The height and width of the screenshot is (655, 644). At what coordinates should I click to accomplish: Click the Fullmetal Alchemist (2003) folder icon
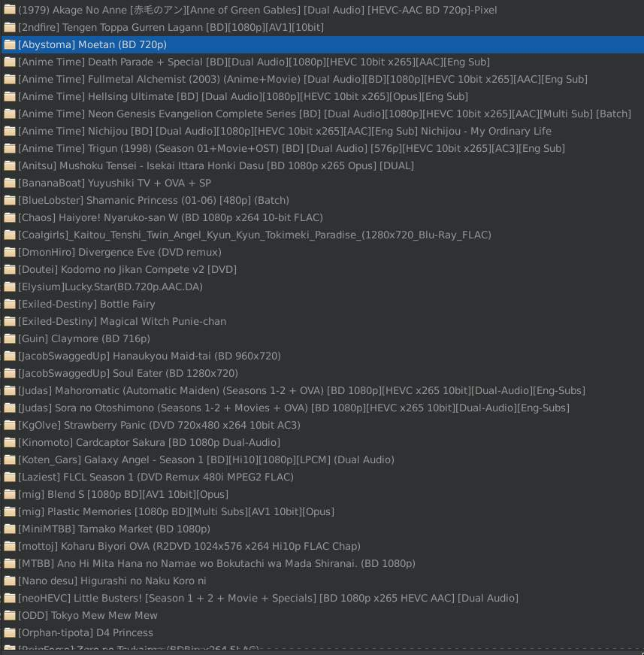pyautogui.click(x=10, y=79)
